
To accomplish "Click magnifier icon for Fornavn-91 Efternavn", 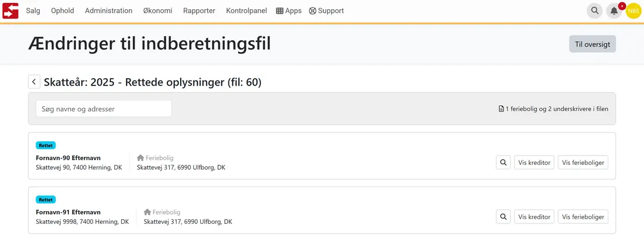I will tap(503, 216).
